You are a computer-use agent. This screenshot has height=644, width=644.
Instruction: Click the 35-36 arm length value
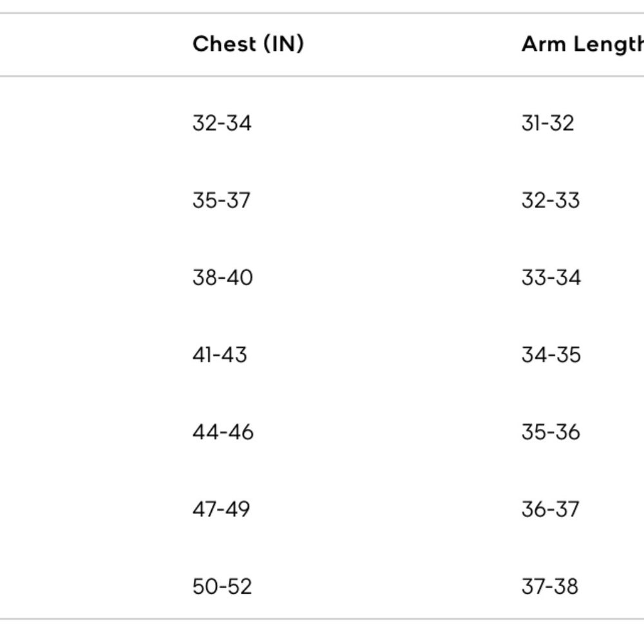coord(551,432)
